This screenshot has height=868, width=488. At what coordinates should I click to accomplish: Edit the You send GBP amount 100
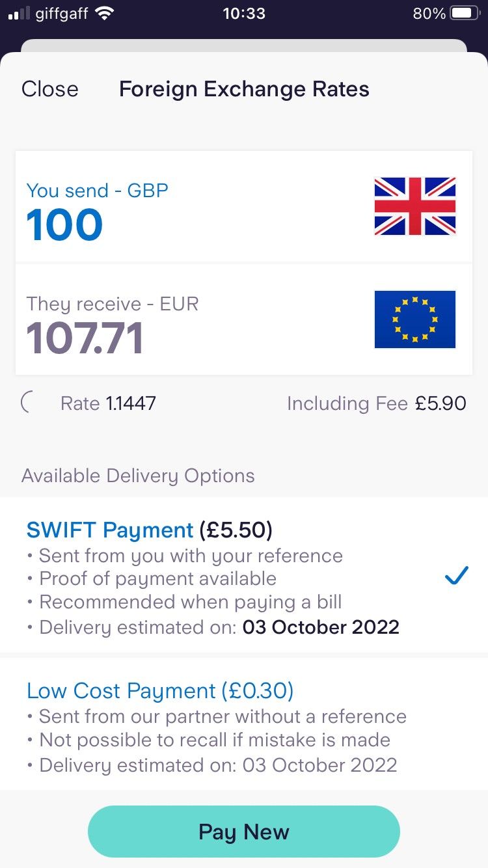tap(65, 225)
